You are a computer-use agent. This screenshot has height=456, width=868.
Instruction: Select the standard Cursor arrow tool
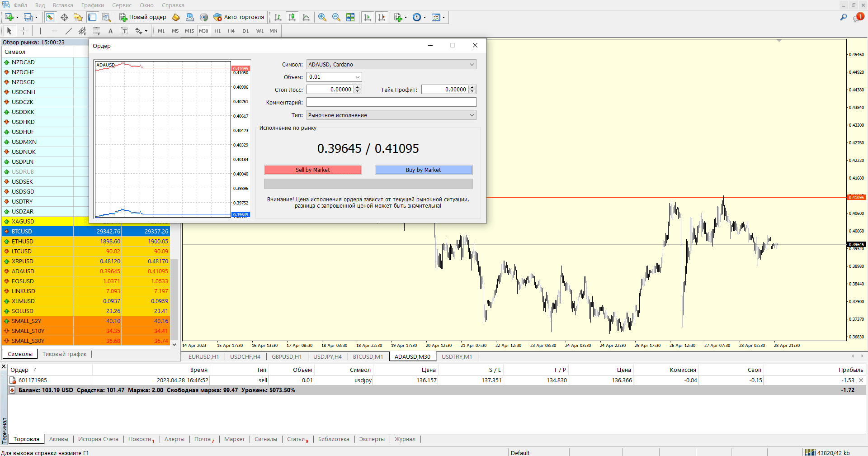9,31
